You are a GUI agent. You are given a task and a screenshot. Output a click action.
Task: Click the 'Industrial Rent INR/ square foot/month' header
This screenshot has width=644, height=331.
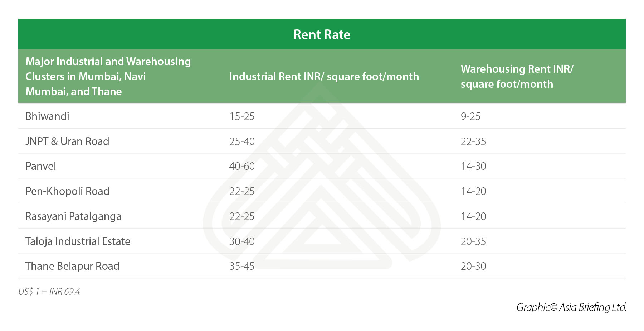[x=324, y=76]
